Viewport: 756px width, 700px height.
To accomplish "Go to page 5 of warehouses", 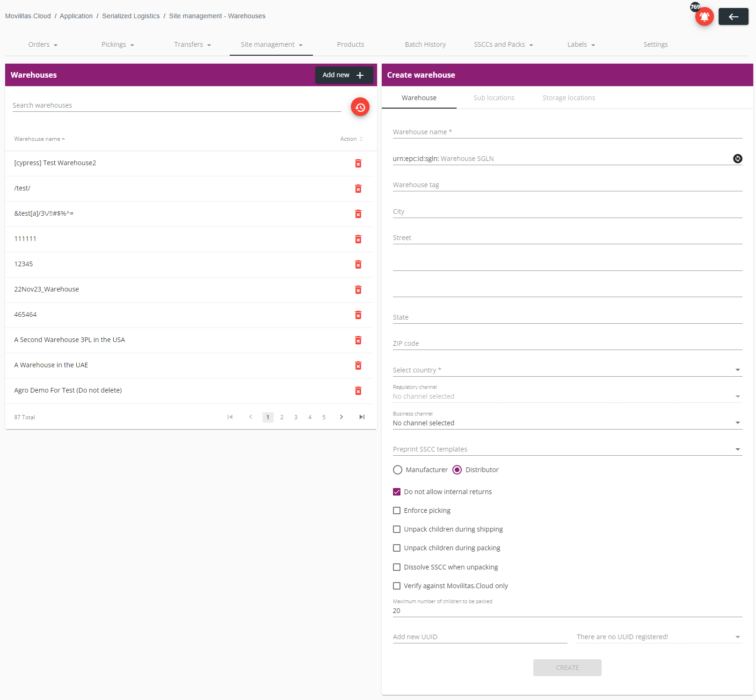I will (324, 417).
